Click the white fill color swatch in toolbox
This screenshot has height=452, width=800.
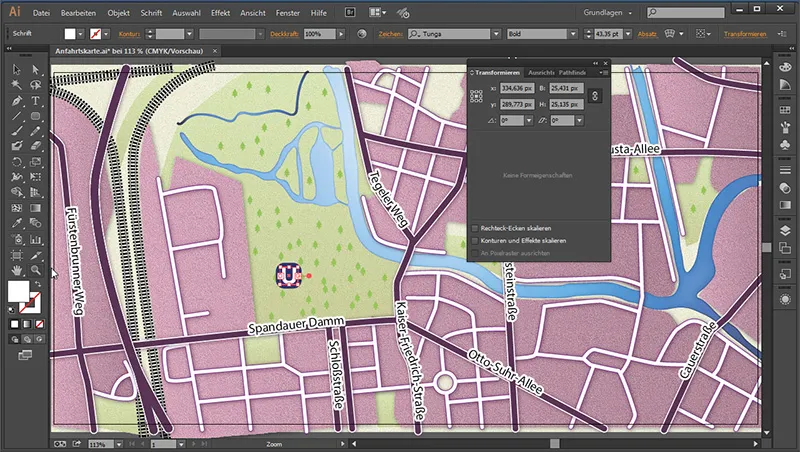click(18, 291)
